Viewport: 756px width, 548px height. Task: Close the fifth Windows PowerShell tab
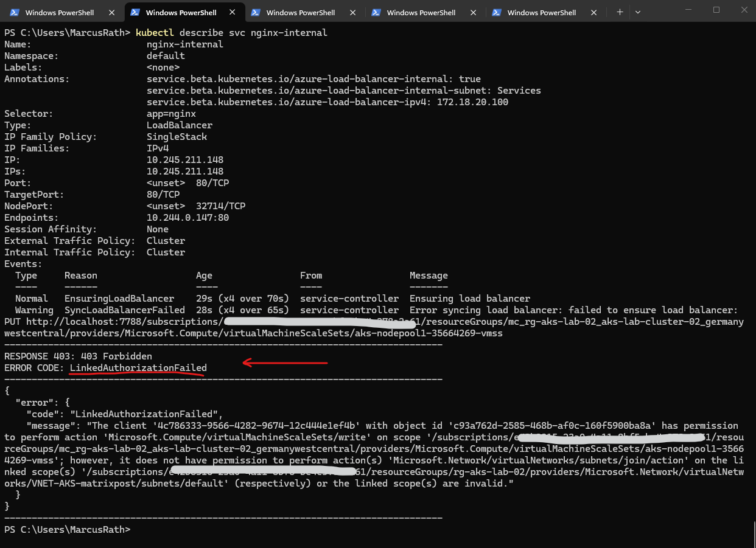tap(593, 12)
